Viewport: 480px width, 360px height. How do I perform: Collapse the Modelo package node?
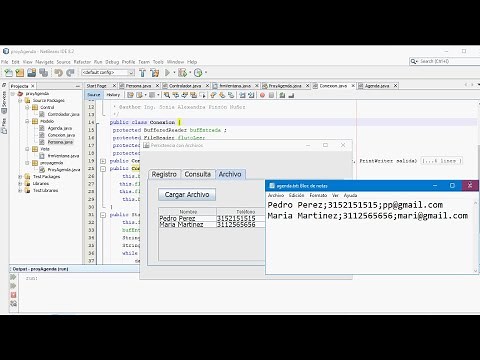click(x=27, y=121)
